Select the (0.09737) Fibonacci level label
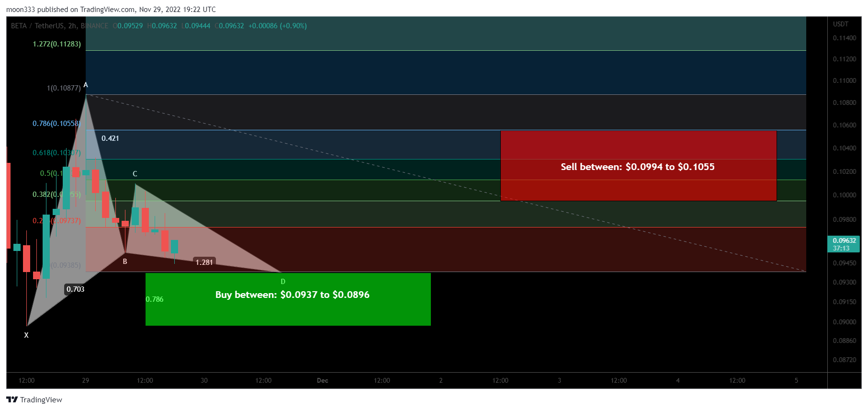Image resolution: width=868 pixels, height=410 pixels. (x=56, y=221)
